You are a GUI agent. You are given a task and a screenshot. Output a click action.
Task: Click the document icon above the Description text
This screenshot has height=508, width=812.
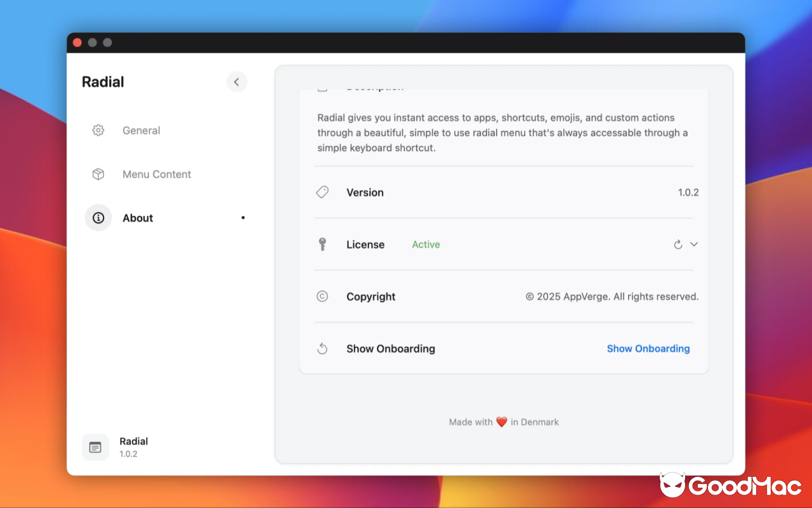click(x=322, y=87)
